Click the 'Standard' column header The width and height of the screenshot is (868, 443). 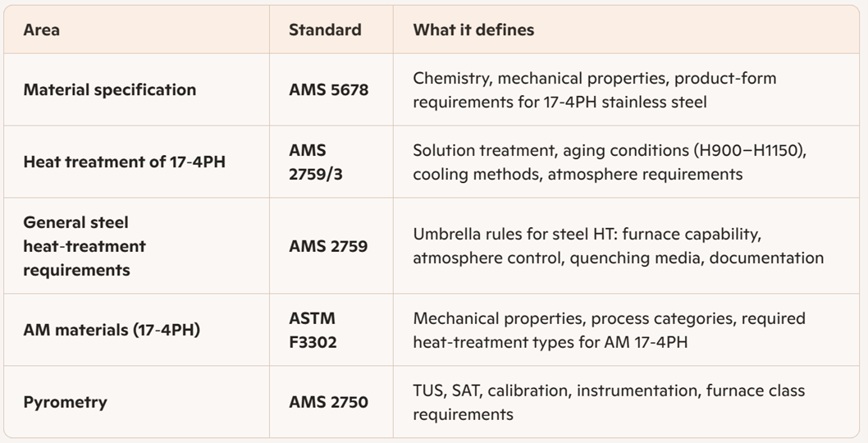click(x=325, y=30)
